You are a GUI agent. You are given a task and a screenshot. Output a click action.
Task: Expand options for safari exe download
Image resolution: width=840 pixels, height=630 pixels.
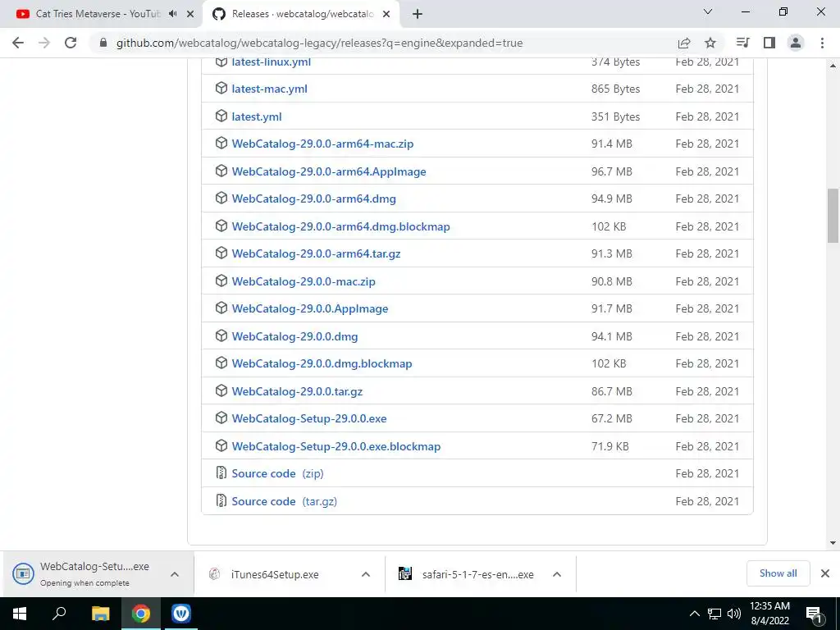tap(557, 574)
